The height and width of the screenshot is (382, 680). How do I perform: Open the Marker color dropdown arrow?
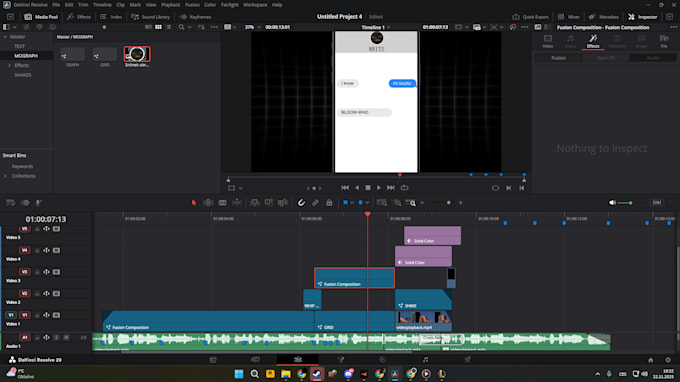[x=367, y=202]
